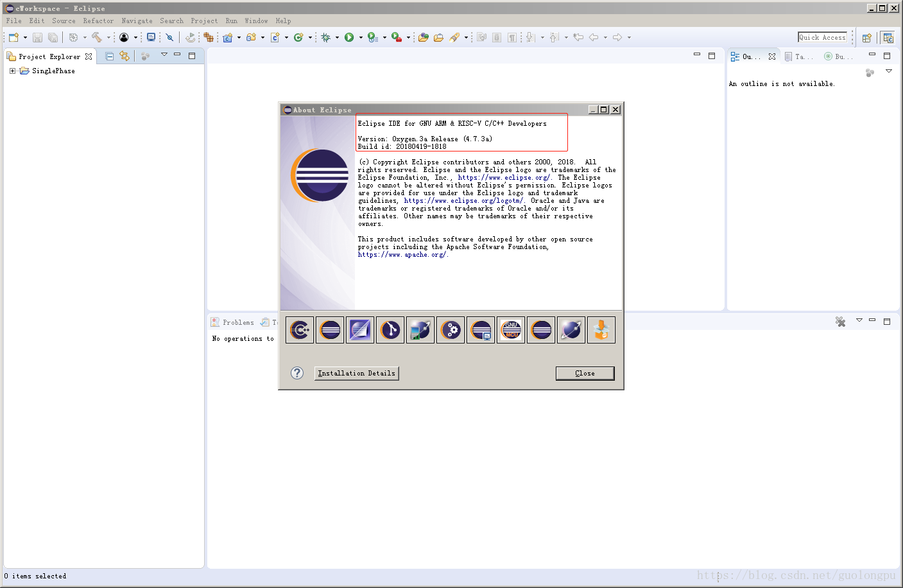
Task: Open the File menu
Action: (x=14, y=21)
